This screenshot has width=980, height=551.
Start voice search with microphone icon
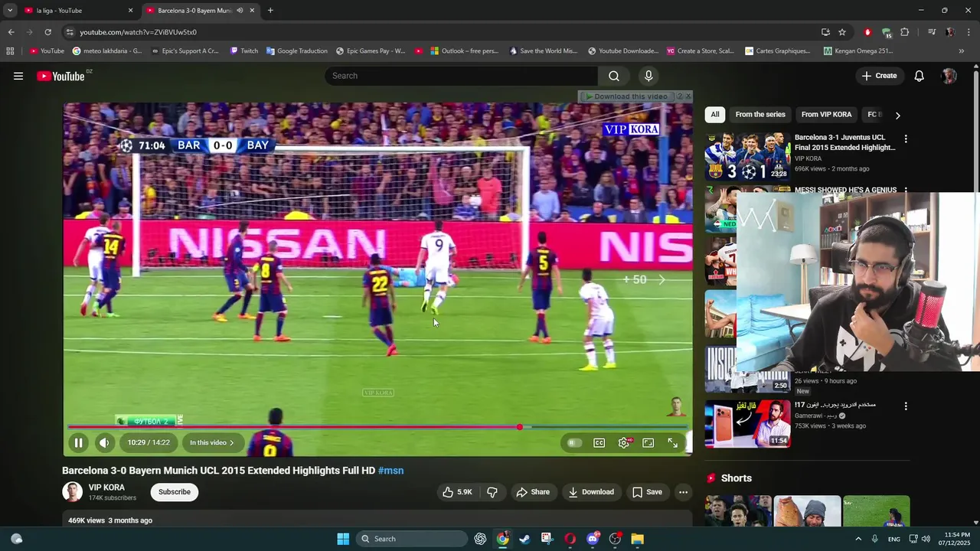click(x=648, y=76)
